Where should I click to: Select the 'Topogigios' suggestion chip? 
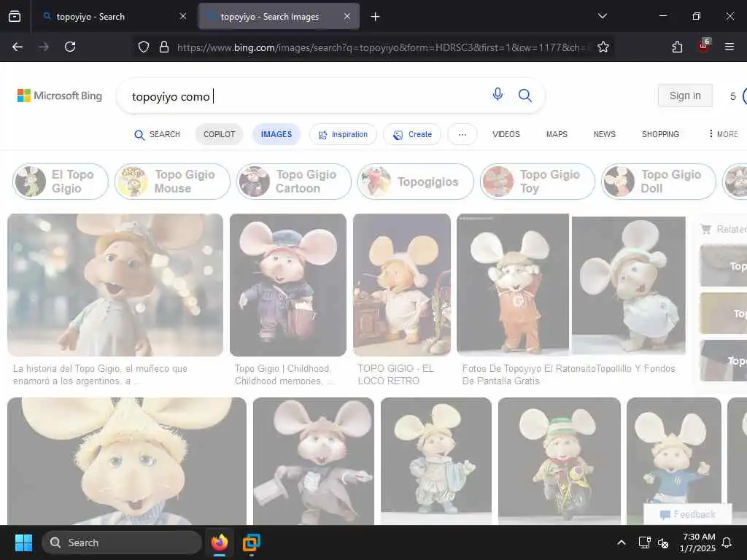[x=416, y=182]
